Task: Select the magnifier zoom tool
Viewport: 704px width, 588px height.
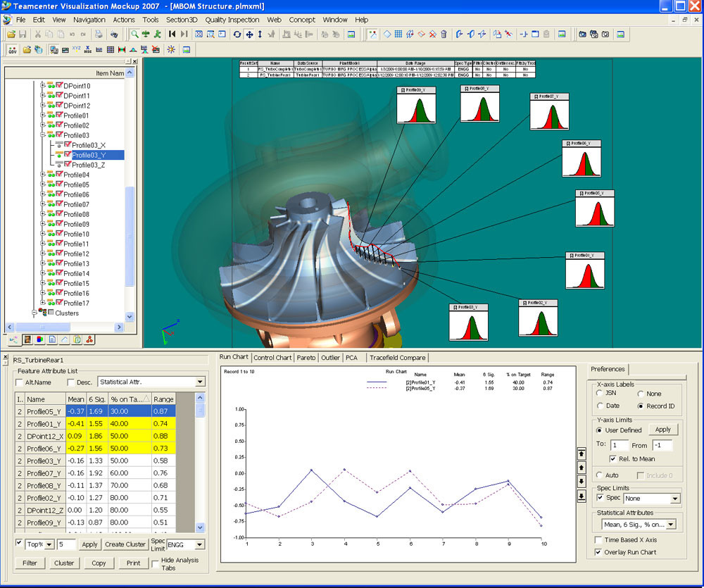Action: pyautogui.click(x=134, y=34)
